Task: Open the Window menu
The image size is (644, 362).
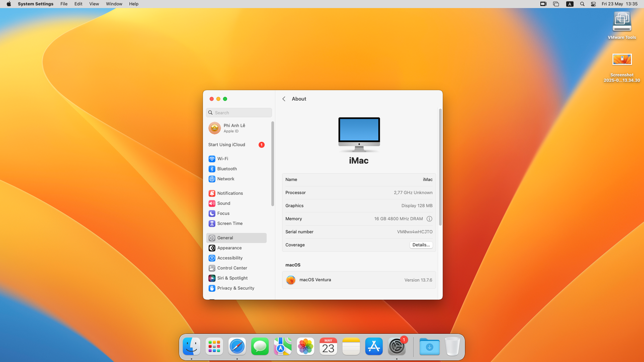Action: click(114, 4)
